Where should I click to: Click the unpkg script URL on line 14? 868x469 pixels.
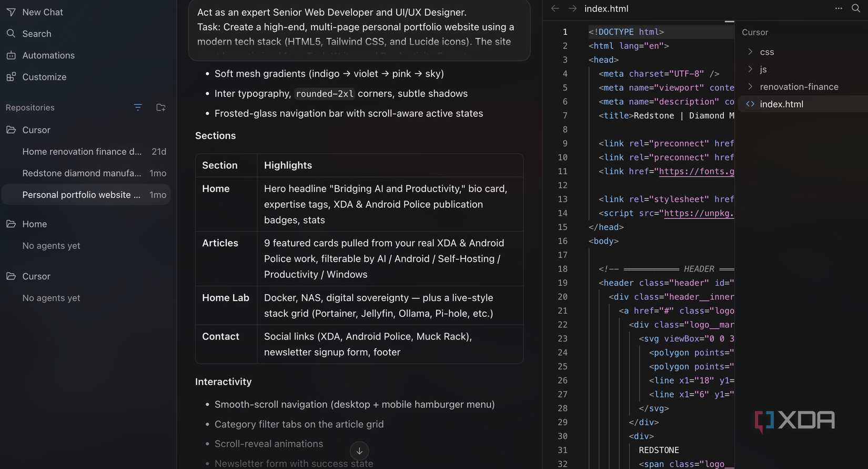click(699, 213)
